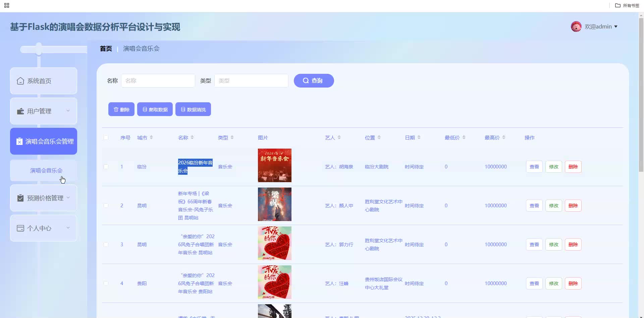The width and height of the screenshot is (644, 318).
Task: Click the clipboard icon beside 演唱会音乐会管理
Action: 19,141
